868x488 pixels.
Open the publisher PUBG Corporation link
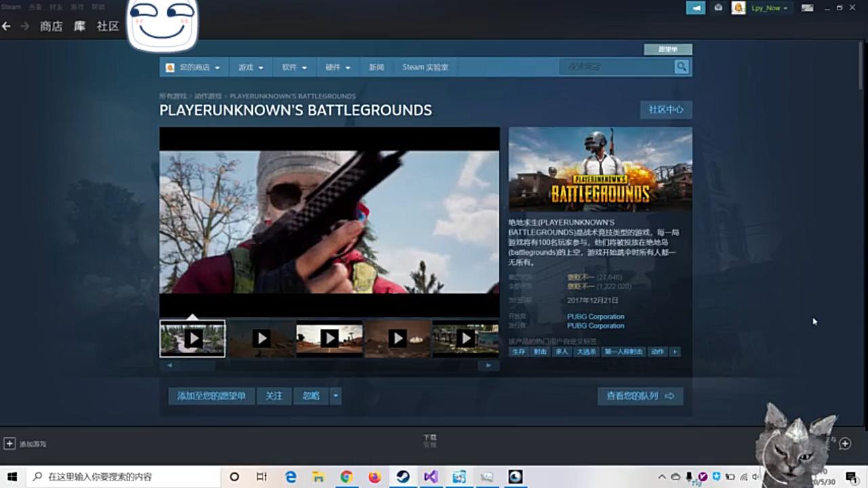point(595,326)
